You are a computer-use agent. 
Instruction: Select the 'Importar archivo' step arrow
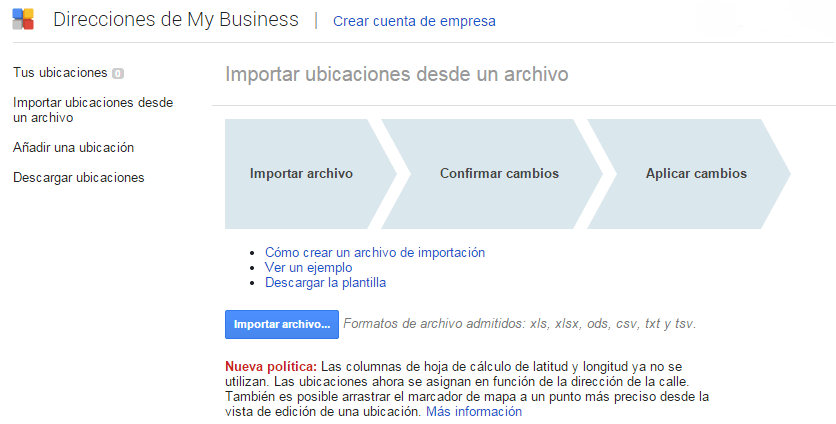pyautogui.click(x=301, y=174)
